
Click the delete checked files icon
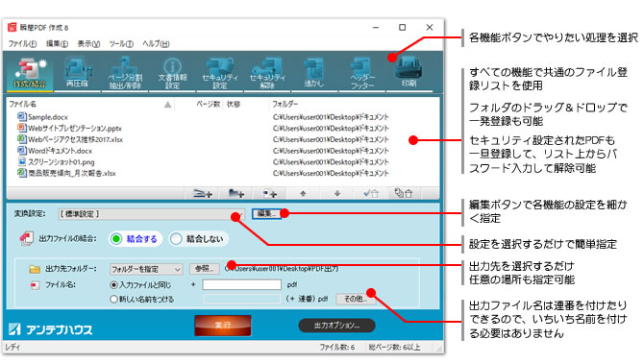[x=370, y=193]
